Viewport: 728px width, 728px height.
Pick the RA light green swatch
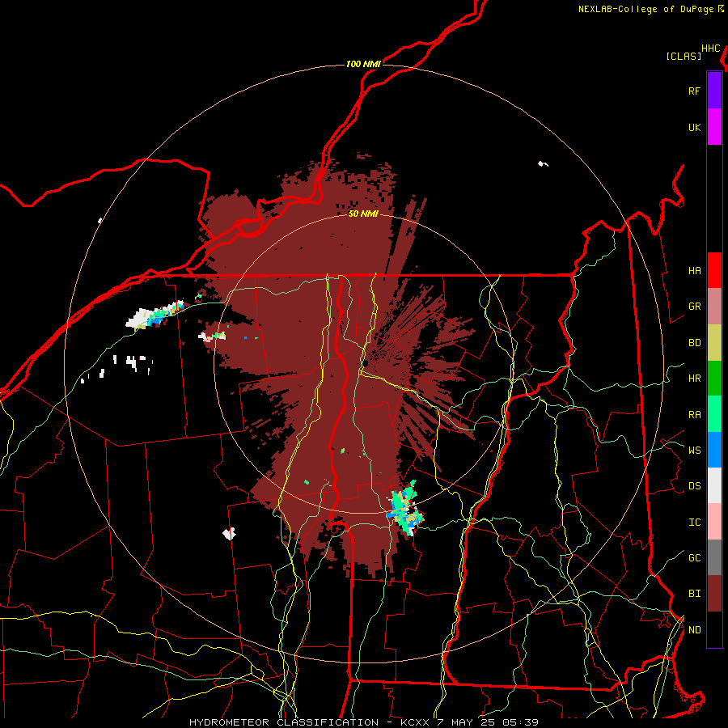tap(714, 414)
